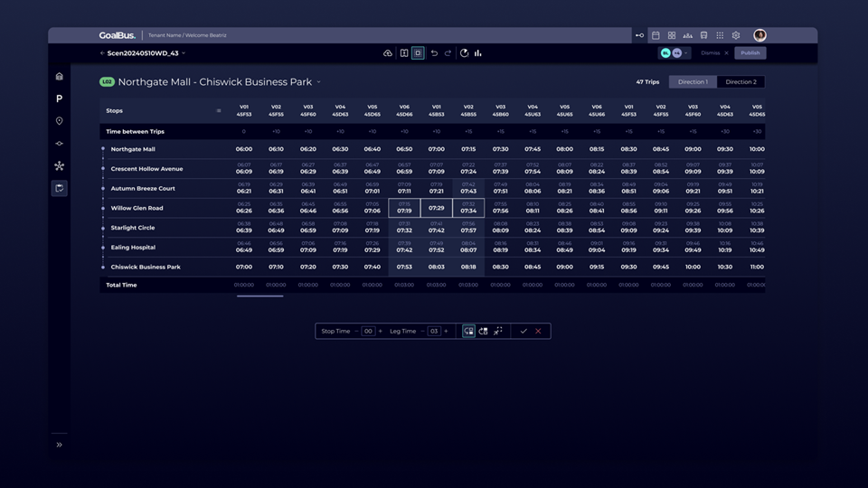Click the cloud upload icon in the toolbar
The width and height of the screenshot is (868, 488).
pos(388,53)
